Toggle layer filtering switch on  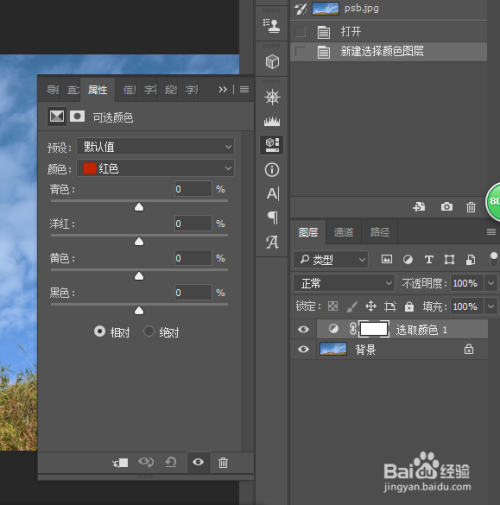pyautogui.click(x=494, y=259)
